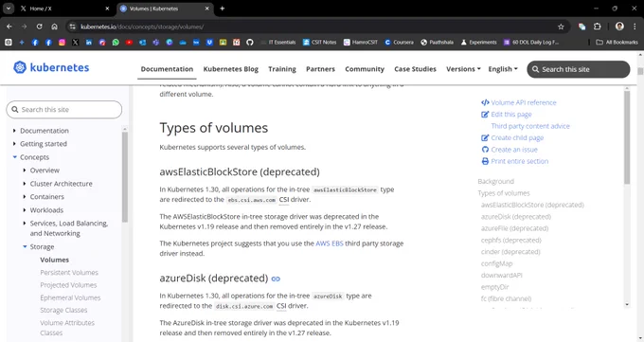Image resolution: width=644 pixels, height=342 pixels.
Task: Open the Versions dropdown
Action: point(463,69)
